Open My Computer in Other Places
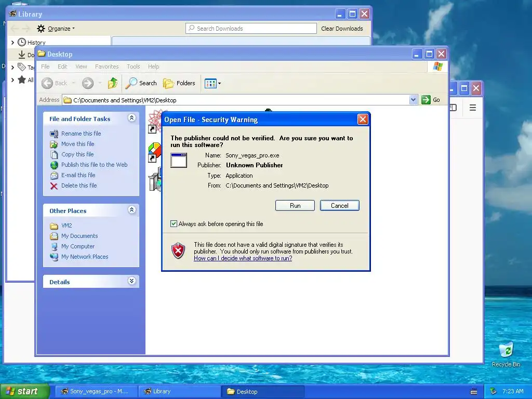The image size is (532, 399). click(x=78, y=246)
